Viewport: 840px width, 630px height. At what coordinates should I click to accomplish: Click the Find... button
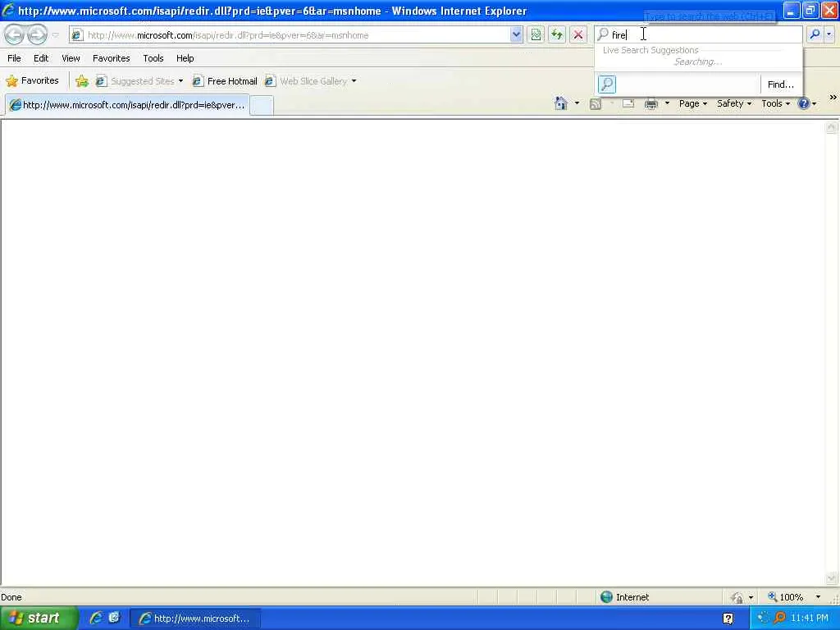tap(781, 84)
